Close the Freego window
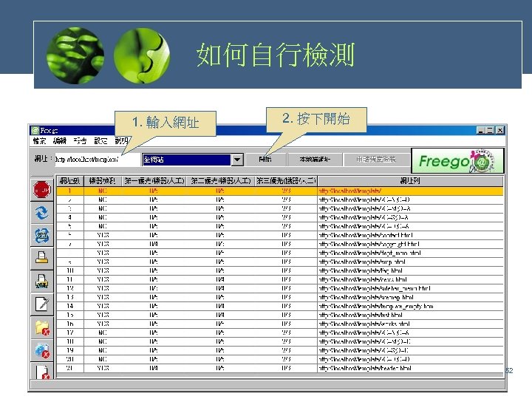 (x=499, y=130)
